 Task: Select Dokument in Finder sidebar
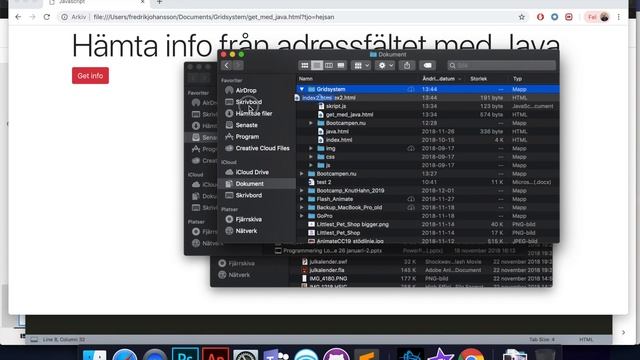(249, 184)
